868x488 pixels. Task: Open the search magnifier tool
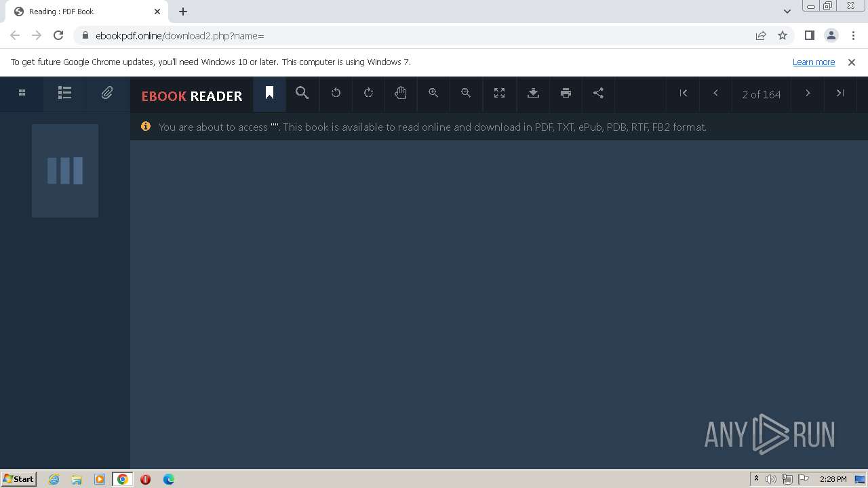[302, 94]
